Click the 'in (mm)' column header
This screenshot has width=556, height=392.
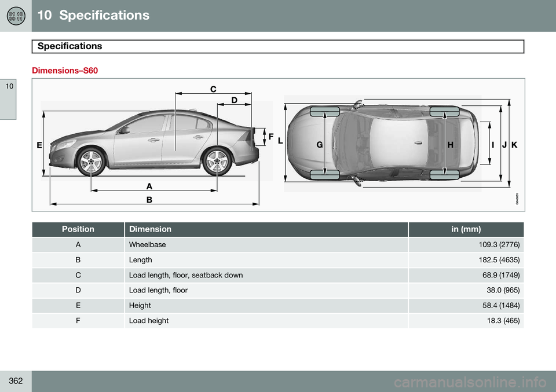pyautogui.click(x=466, y=229)
